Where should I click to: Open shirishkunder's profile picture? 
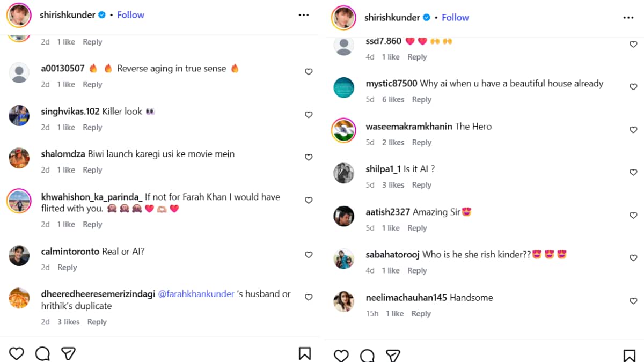19,14
